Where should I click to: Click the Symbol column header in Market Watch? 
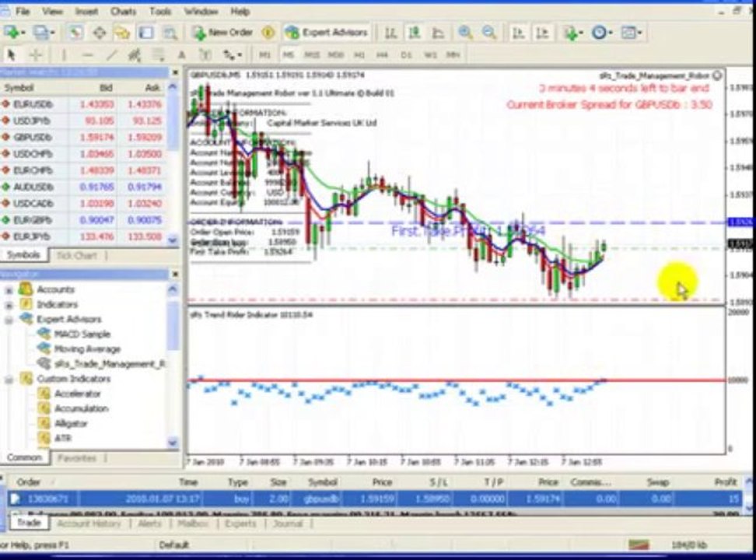tap(19, 88)
